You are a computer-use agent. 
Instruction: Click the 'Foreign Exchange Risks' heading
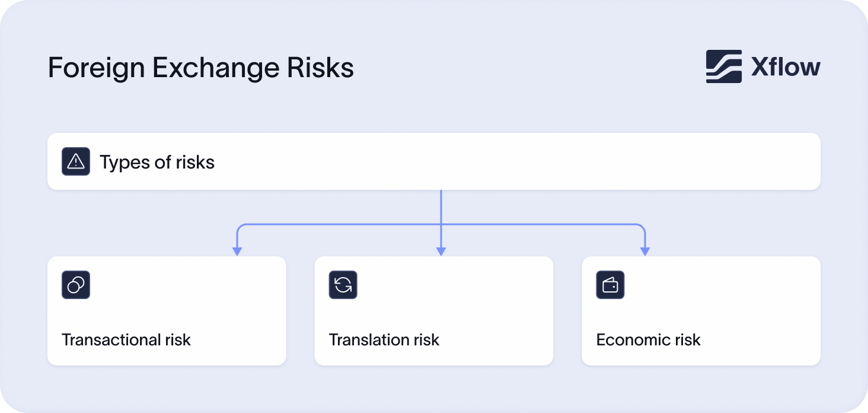click(200, 68)
